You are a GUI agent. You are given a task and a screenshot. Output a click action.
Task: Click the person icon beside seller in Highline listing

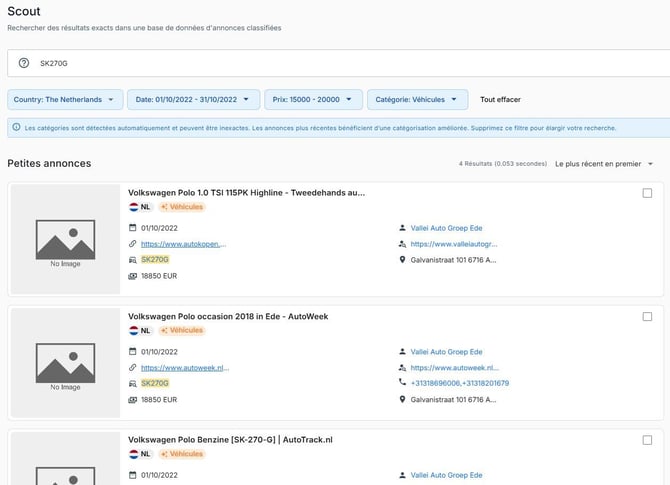pyautogui.click(x=402, y=228)
